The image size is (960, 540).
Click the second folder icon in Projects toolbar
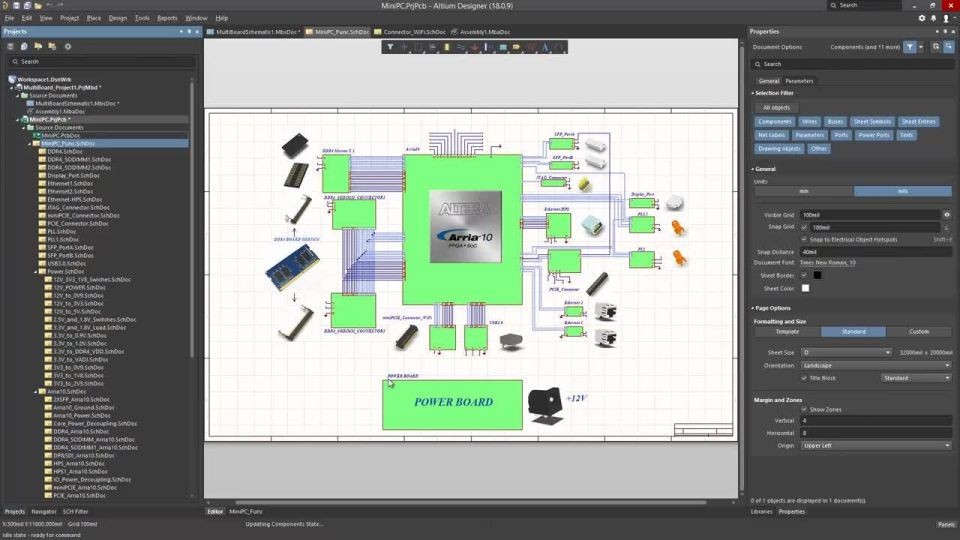click(52, 47)
